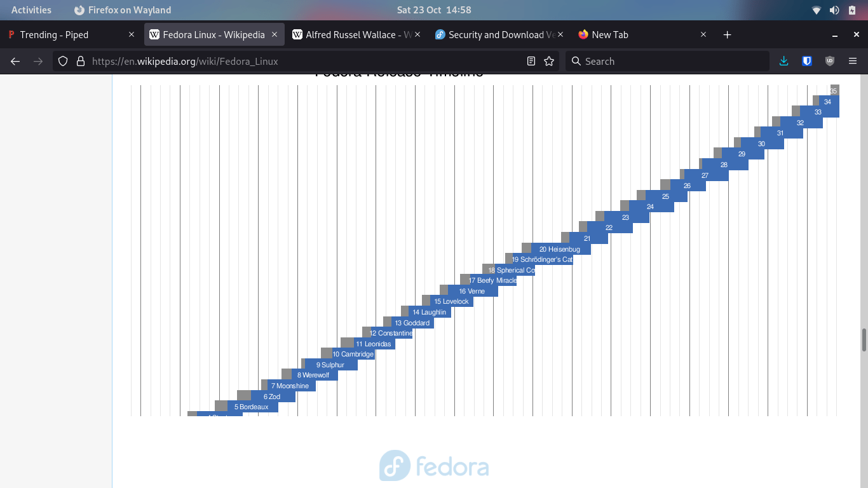
Task: Show site security padlock information
Action: coord(81,61)
